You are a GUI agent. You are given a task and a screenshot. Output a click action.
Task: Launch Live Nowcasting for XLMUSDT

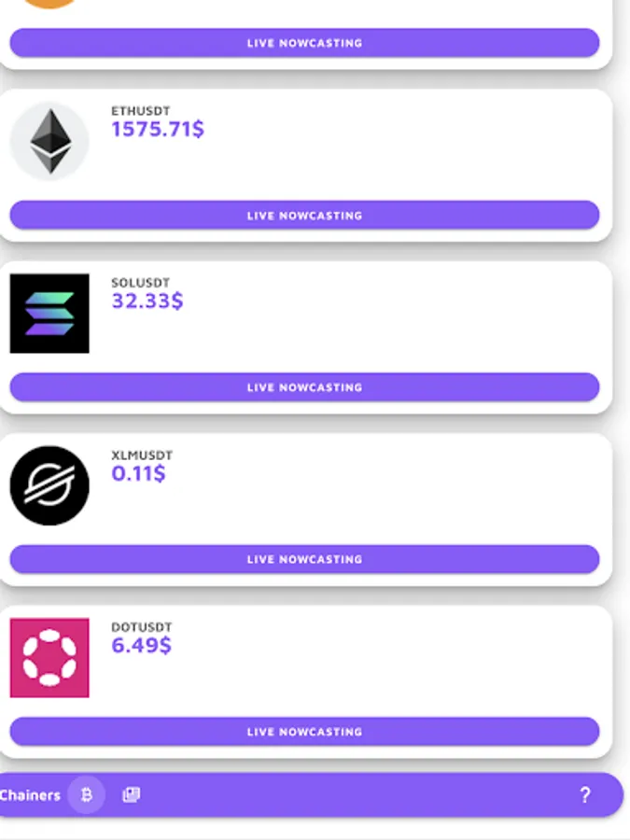point(304,560)
